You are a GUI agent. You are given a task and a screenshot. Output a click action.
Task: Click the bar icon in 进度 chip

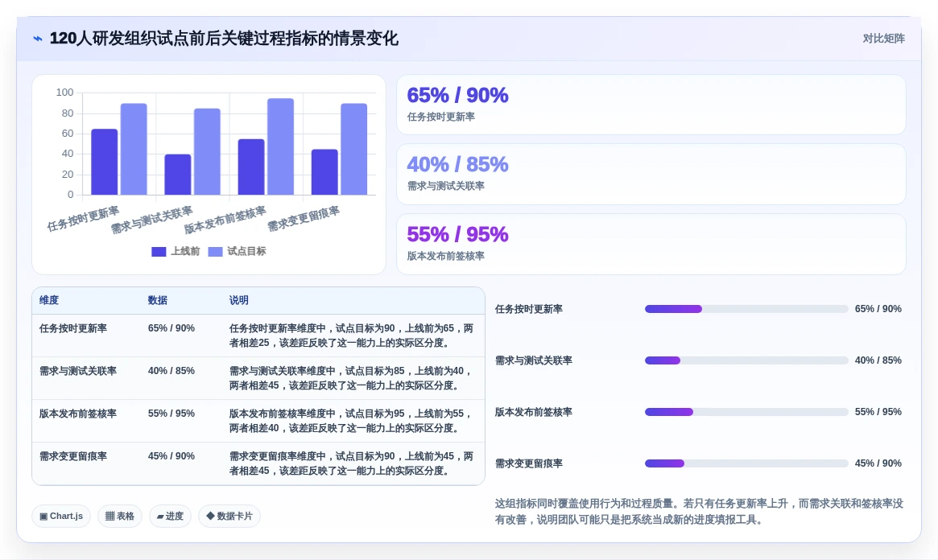point(160,517)
